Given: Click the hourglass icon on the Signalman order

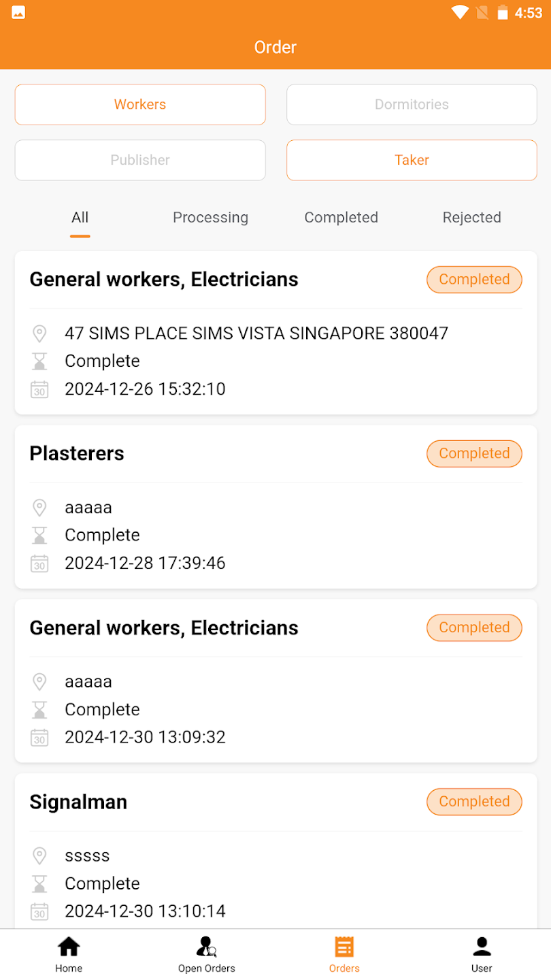Looking at the screenshot, I should click(39, 883).
